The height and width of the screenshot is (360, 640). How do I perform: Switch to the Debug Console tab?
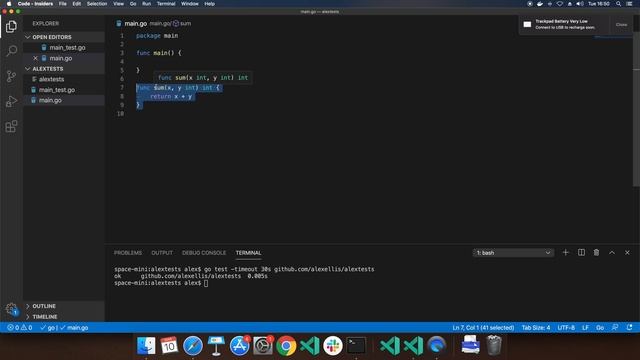point(204,253)
